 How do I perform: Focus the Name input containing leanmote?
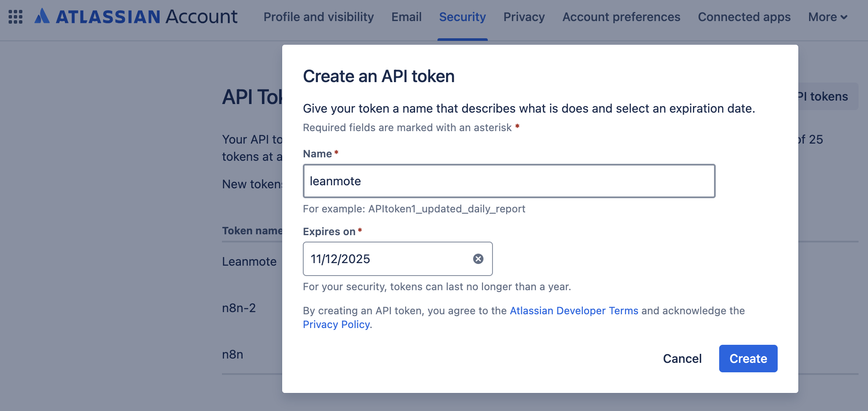click(509, 181)
